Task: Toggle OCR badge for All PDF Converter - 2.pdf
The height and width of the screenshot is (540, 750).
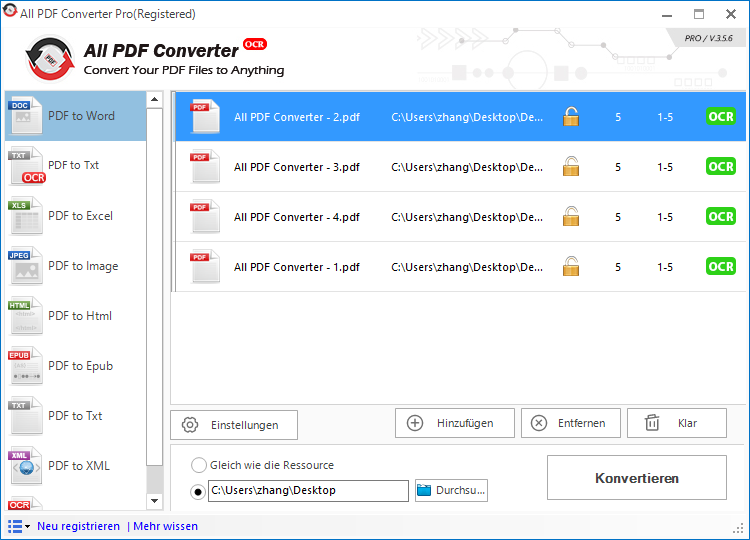Action: 721,116
